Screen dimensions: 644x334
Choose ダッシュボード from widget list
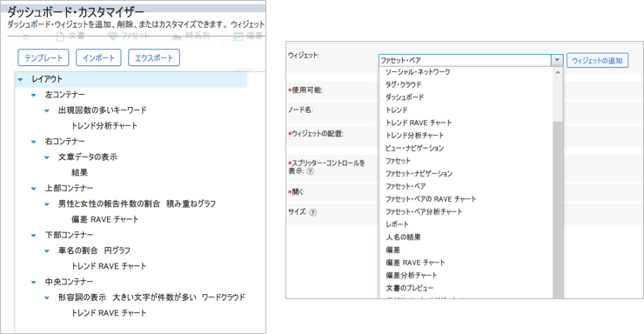pos(405,97)
